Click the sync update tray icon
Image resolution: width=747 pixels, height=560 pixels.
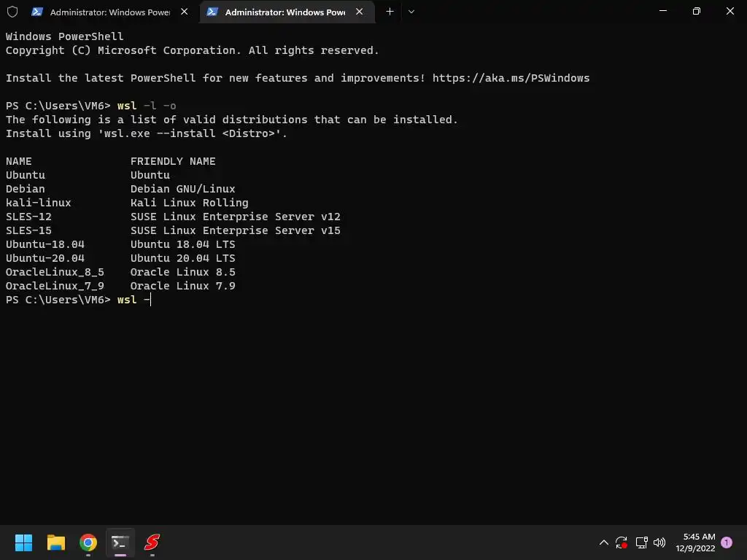click(x=622, y=542)
